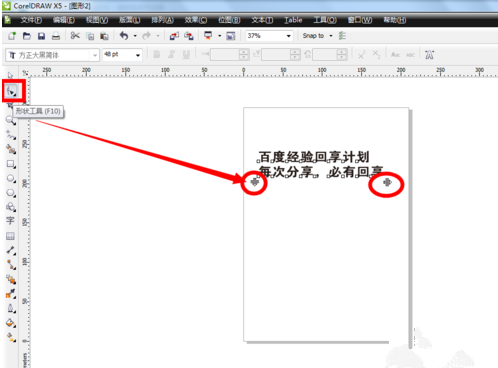Select the Freehand curve tool

coord(11,135)
